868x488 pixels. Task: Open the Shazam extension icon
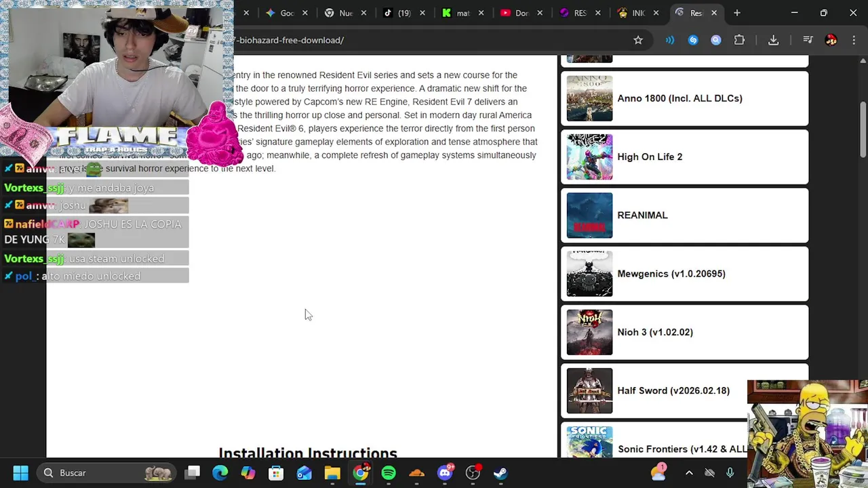point(693,40)
